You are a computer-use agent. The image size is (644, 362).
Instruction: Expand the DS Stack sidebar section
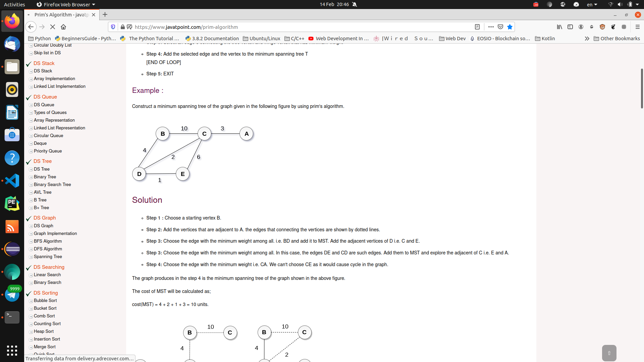(44, 63)
